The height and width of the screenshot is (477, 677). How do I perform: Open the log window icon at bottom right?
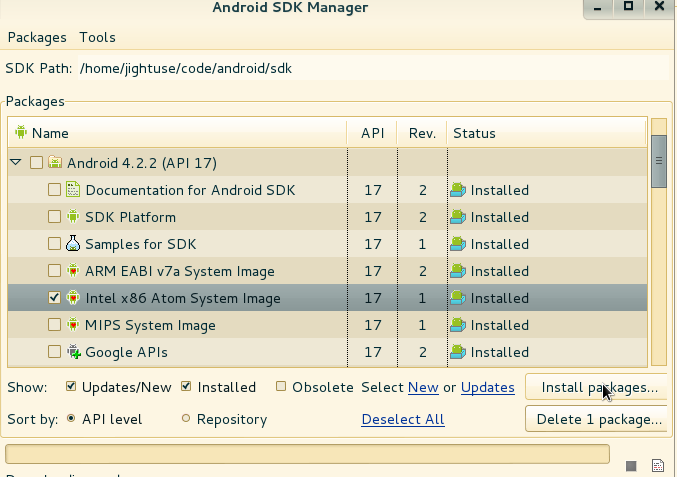coord(658,466)
